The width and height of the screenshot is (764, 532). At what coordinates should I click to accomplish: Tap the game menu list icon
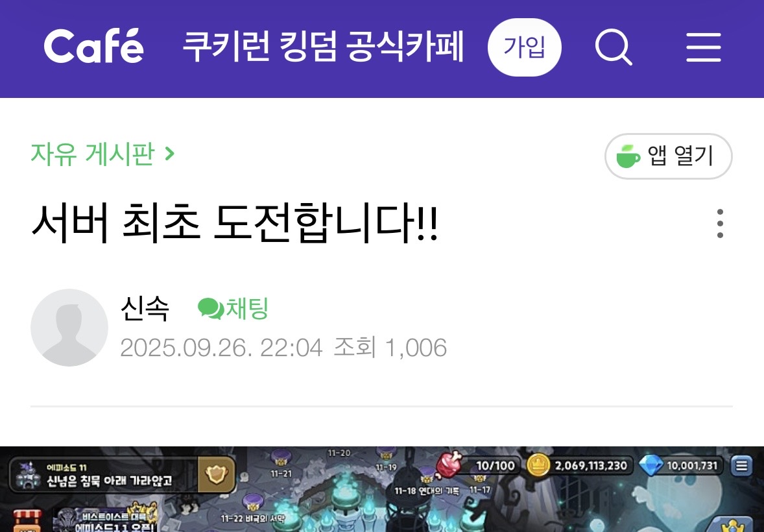coord(741,465)
